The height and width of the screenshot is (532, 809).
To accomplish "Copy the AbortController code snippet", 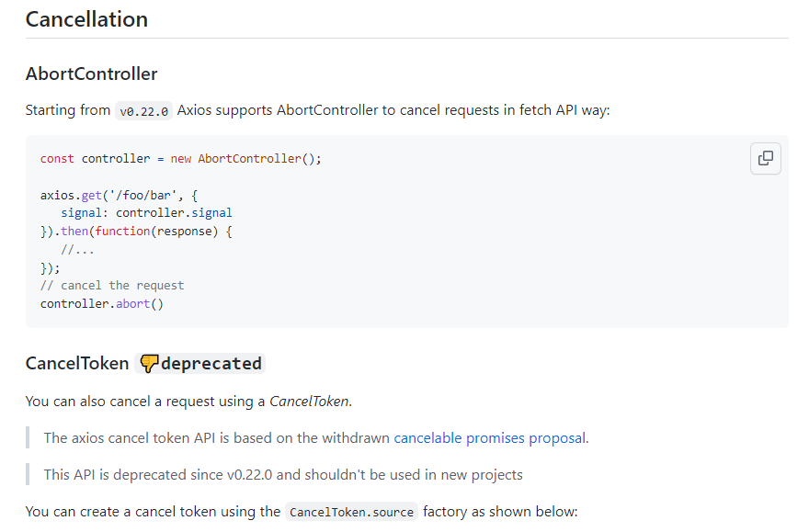I will [765, 158].
